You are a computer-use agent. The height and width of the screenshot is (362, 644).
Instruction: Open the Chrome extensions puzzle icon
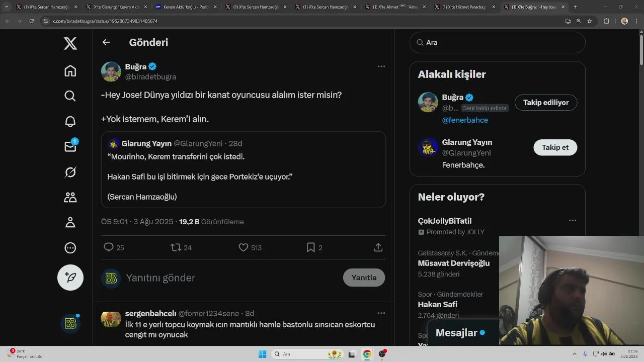pyautogui.click(x=606, y=21)
